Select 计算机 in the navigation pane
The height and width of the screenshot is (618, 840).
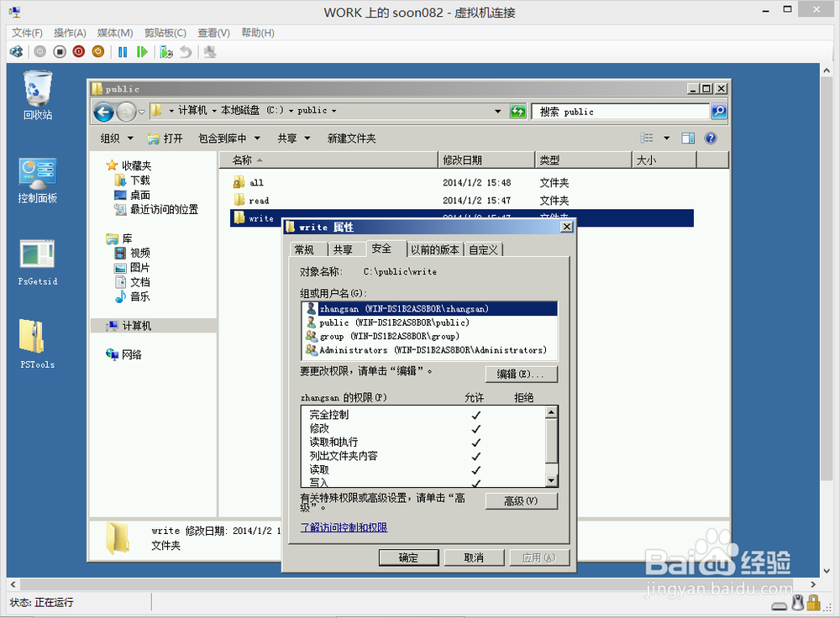tap(136, 326)
